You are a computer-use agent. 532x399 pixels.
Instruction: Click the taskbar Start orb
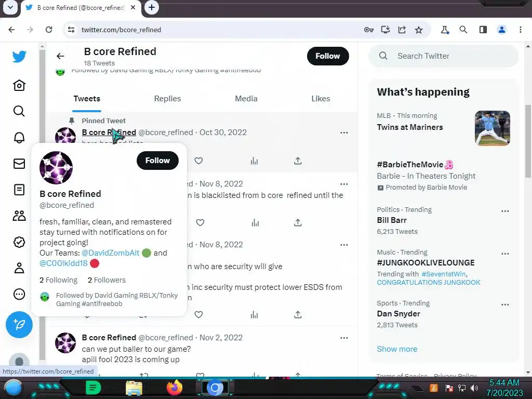[x=13, y=389]
